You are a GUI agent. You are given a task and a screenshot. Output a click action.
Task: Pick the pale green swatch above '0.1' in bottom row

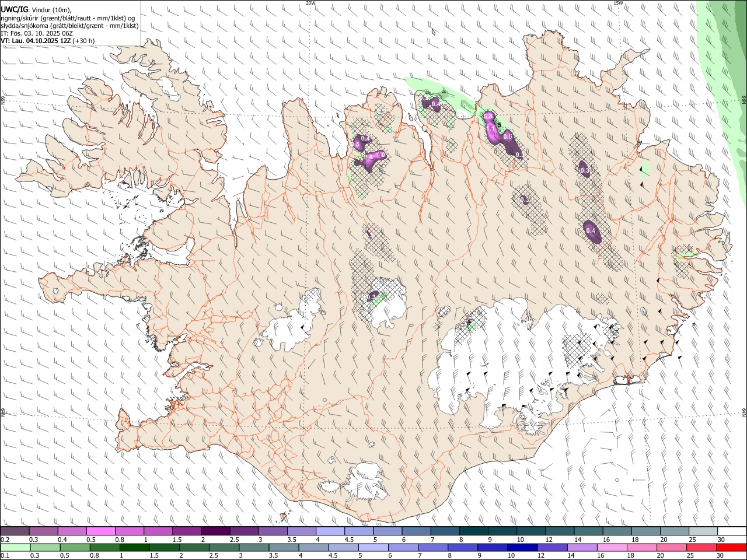15,547
